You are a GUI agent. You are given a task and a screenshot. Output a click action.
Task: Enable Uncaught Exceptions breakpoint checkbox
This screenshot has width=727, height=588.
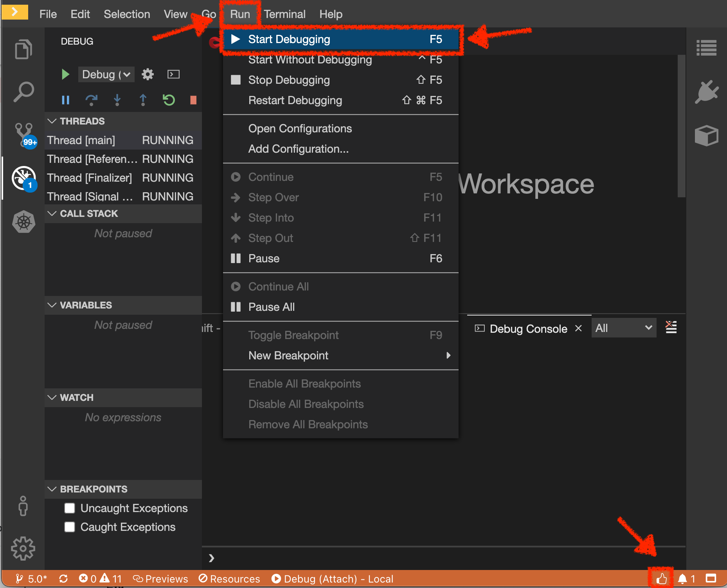pyautogui.click(x=70, y=508)
